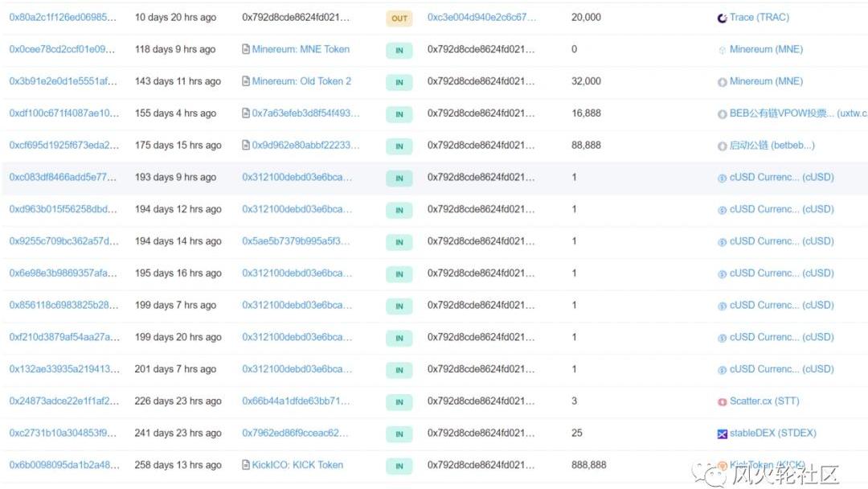The image size is (868, 489).
Task: Click the age '241 days 23 hrs ago'
Action: coord(178,433)
